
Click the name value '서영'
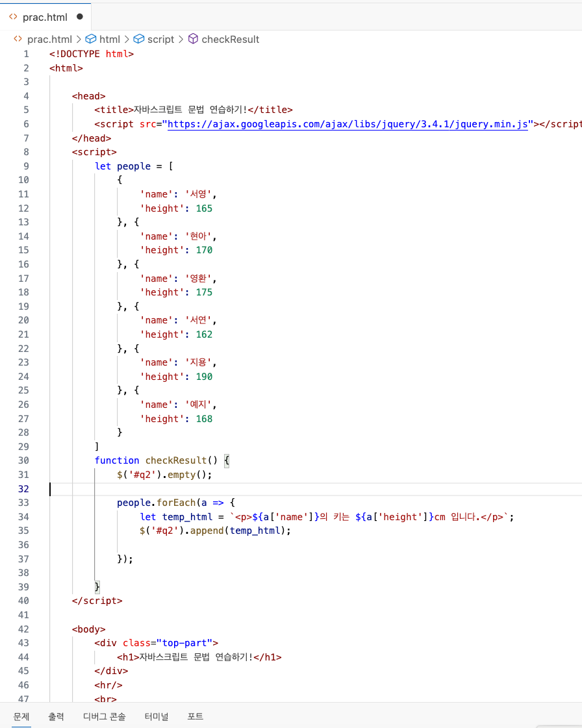point(198,194)
